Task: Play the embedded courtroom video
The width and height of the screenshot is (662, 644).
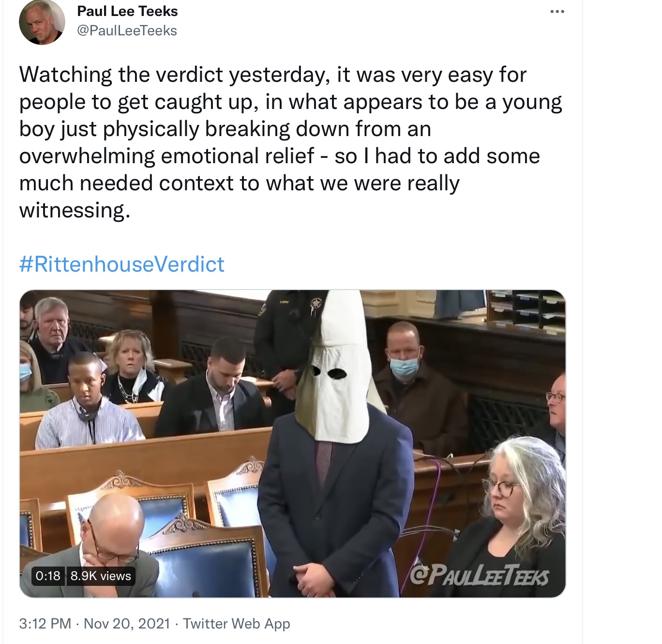Action: click(292, 444)
